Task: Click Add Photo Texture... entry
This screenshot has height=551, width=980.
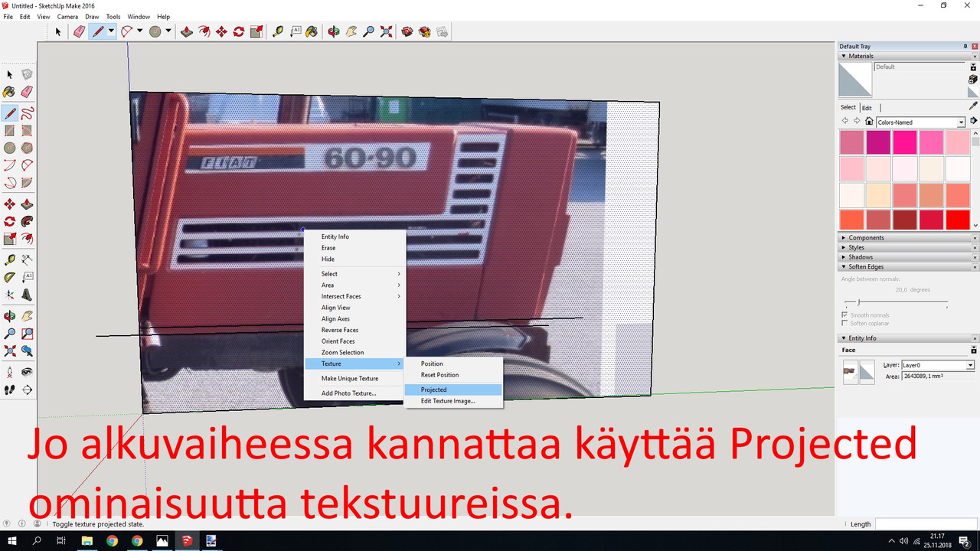Action: (354, 393)
